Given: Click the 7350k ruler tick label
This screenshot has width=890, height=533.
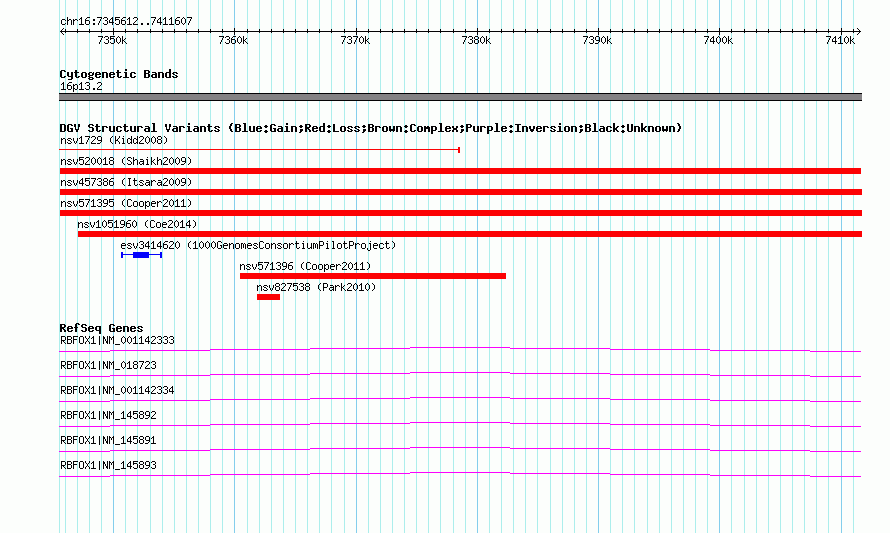Looking at the screenshot, I should [112, 40].
